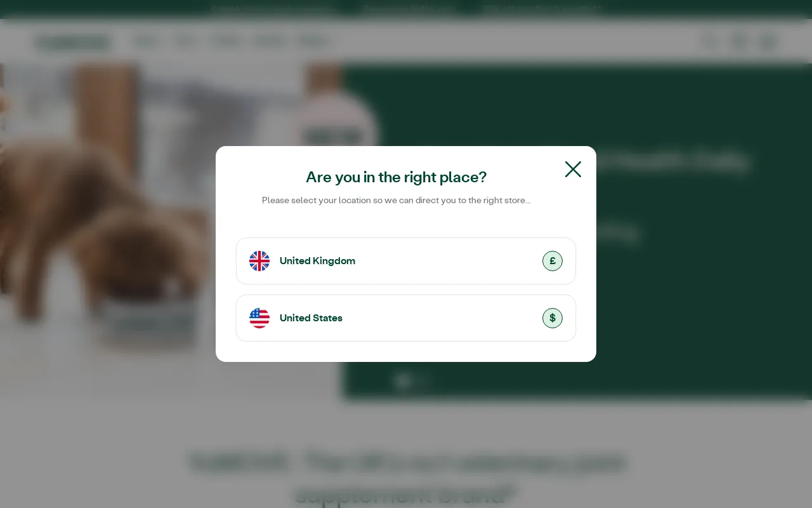The height and width of the screenshot is (508, 812).
Task: Click the Union Jack flag icon
Action: click(259, 261)
